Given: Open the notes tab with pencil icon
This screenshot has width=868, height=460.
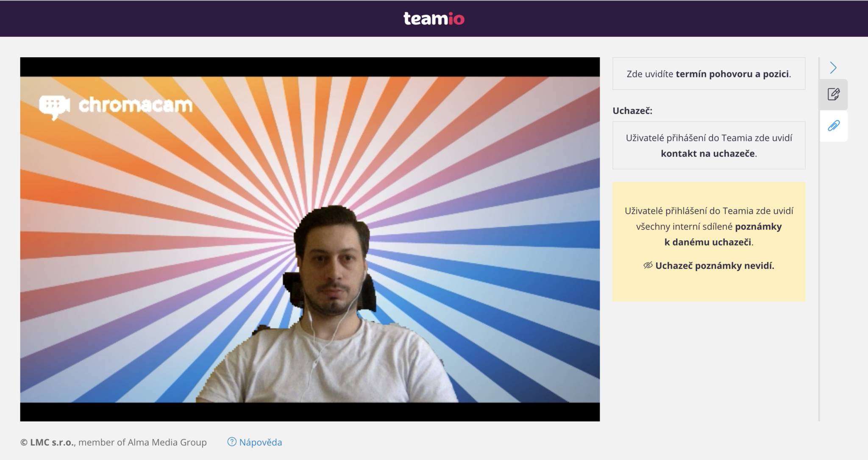Looking at the screenshot, I should point(834,94).
